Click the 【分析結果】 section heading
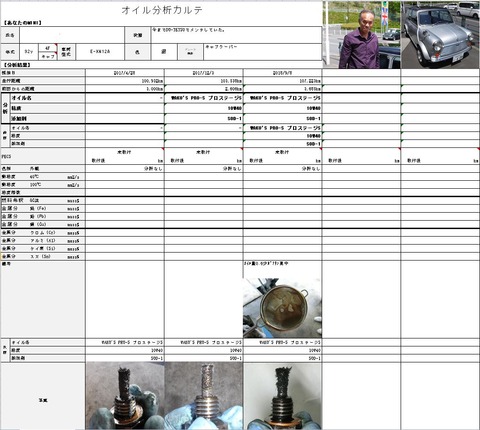480x430 pixels. pyautogui.click(x=17, y=65)
